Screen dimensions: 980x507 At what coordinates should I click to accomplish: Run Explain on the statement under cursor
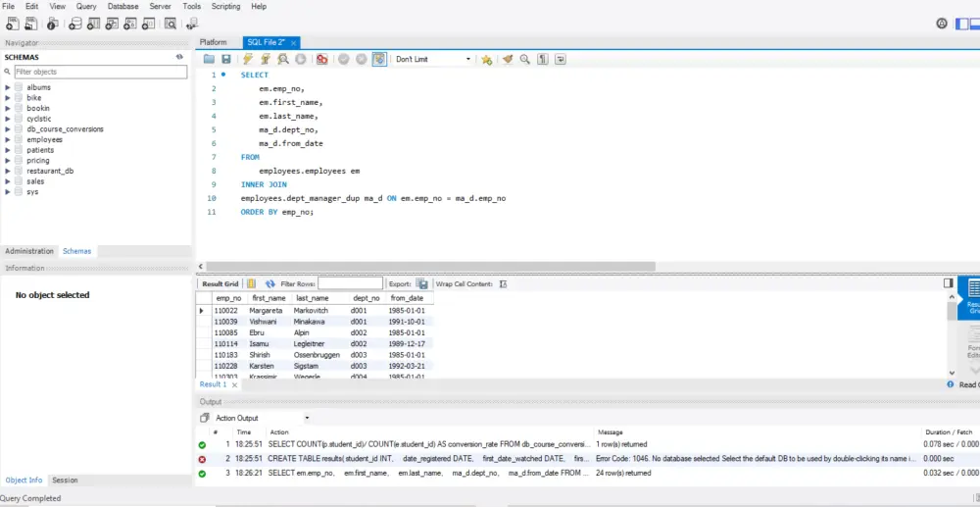[x=283, y=60]
